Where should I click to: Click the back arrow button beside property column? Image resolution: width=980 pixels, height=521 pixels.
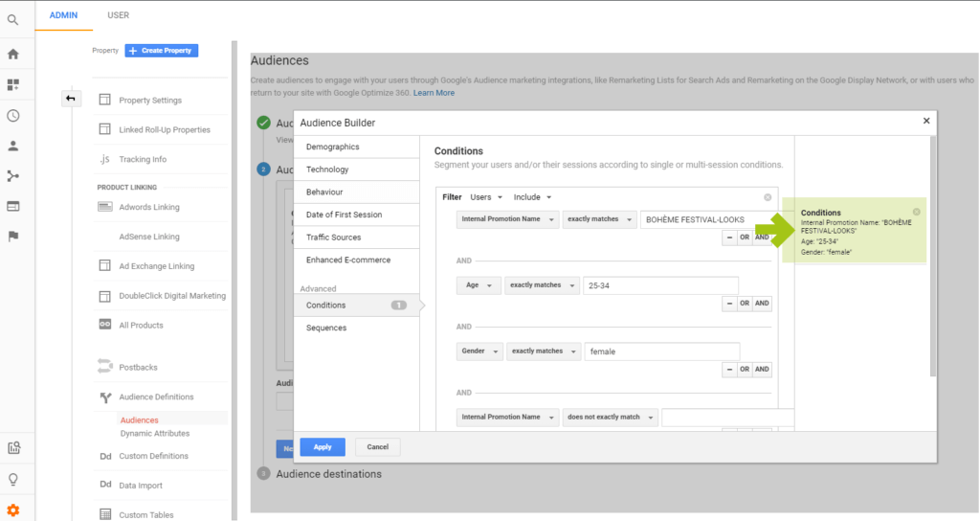point(71,99)
